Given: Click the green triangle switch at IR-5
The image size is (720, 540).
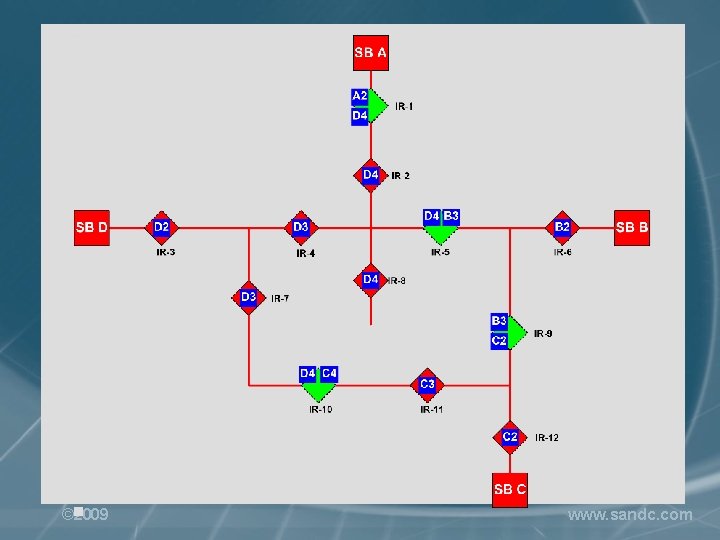Looking at the screenshot, I should 441,235.
